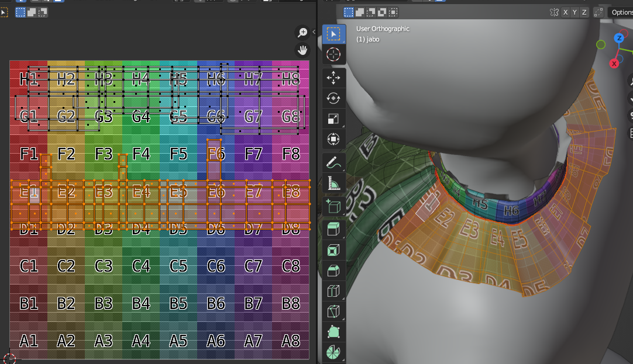
Task: Choose the set-new selection mode in UV editor
Action: coord(20,12)
